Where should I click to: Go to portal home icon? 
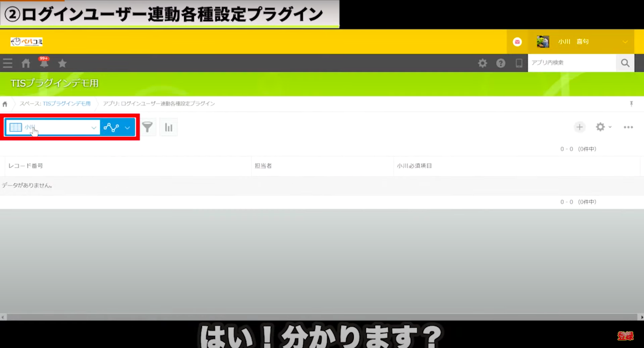coord(26,64)
